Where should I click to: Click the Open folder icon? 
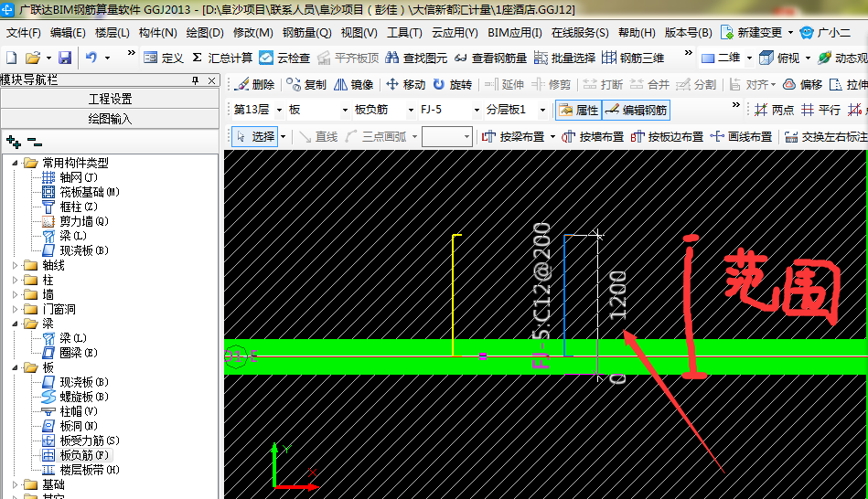pos(33,58)
